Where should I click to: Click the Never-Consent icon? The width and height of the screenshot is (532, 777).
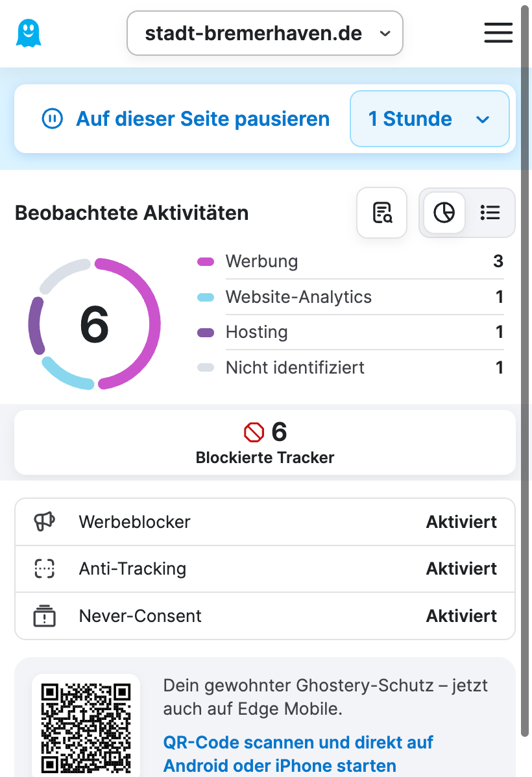[x=44, y=616]
